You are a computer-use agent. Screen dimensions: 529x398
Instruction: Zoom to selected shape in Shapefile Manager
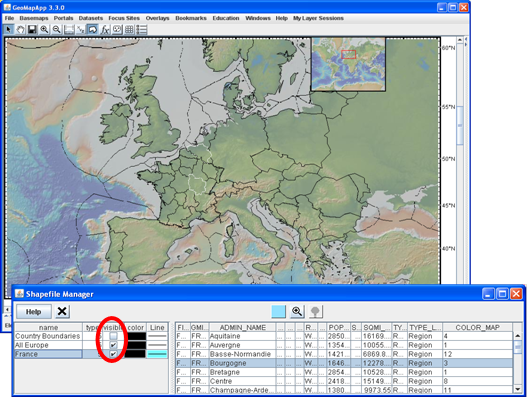point(297,311)
